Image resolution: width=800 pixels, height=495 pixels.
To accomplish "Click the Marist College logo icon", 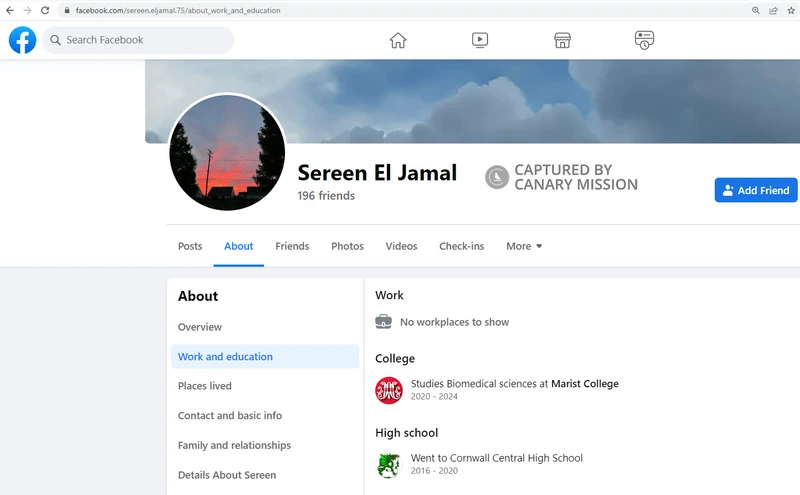I will point(389,390).
